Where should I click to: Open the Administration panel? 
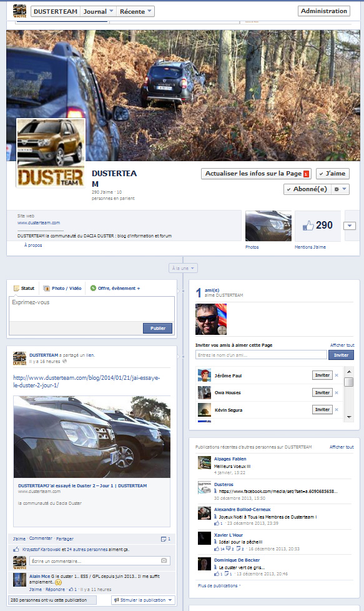[x=324, y=11]
